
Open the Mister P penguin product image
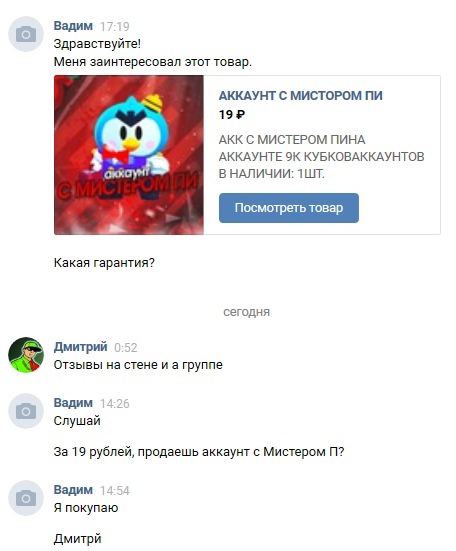coord(129,155)
